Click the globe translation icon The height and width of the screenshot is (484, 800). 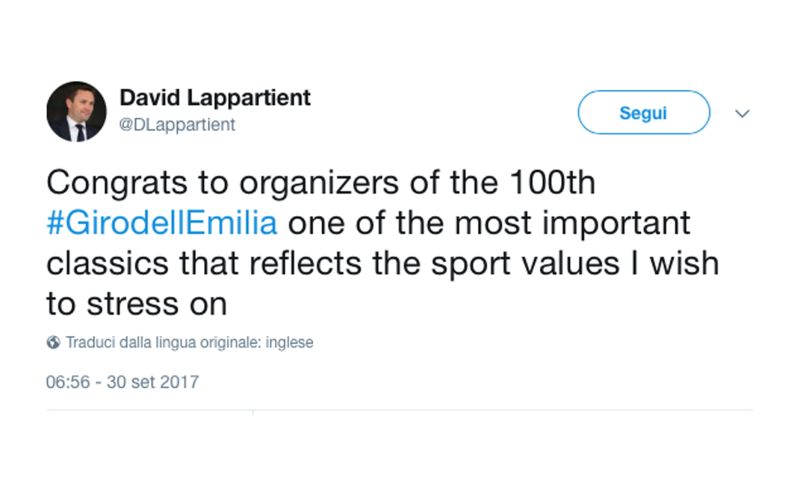coord(53,343)
